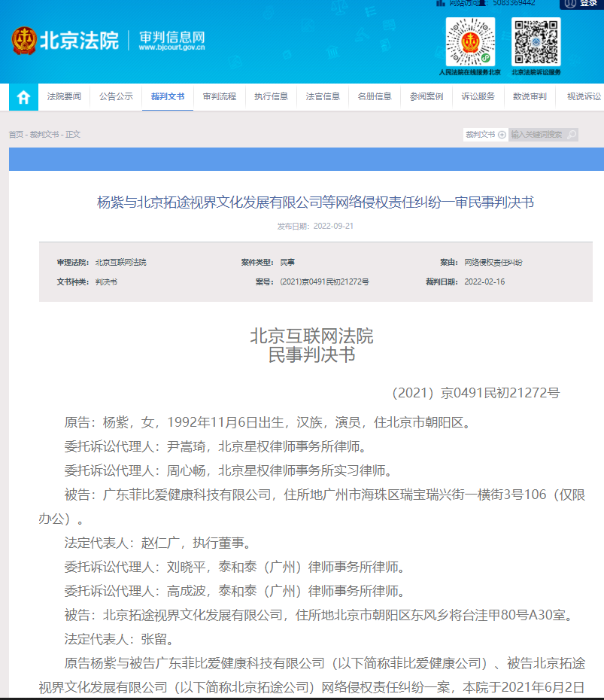This screenshot has height=700, width=604.
Task: Click the keyword search input field
Action: [x=536, y=135]
